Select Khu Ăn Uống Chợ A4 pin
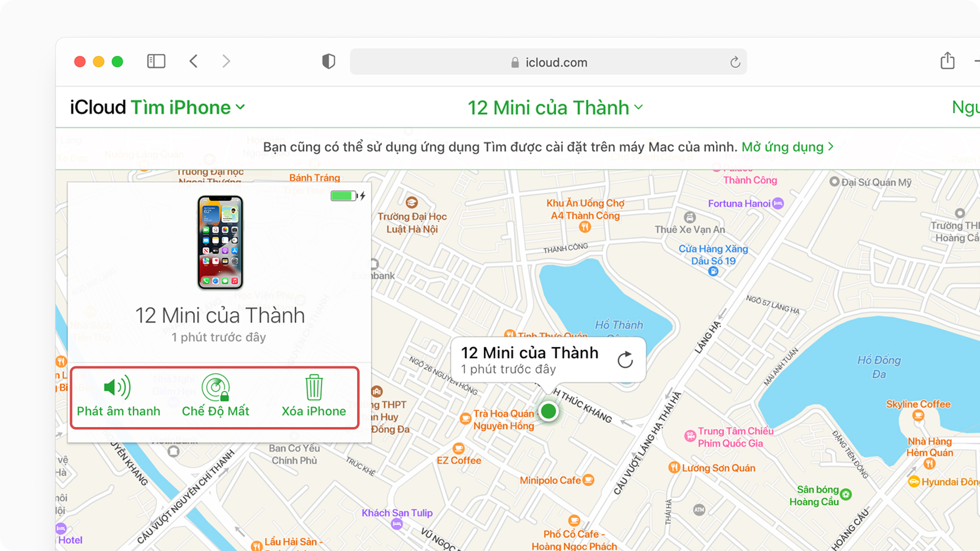The height and width of the screenshot is (551, 980). pyautogui.click(x=585, y=227)
